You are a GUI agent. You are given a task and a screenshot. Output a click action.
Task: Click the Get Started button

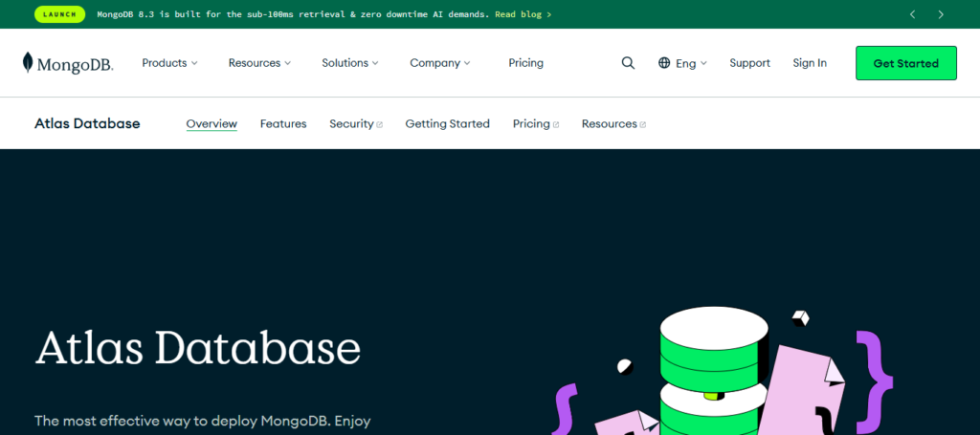coord(905,63)
